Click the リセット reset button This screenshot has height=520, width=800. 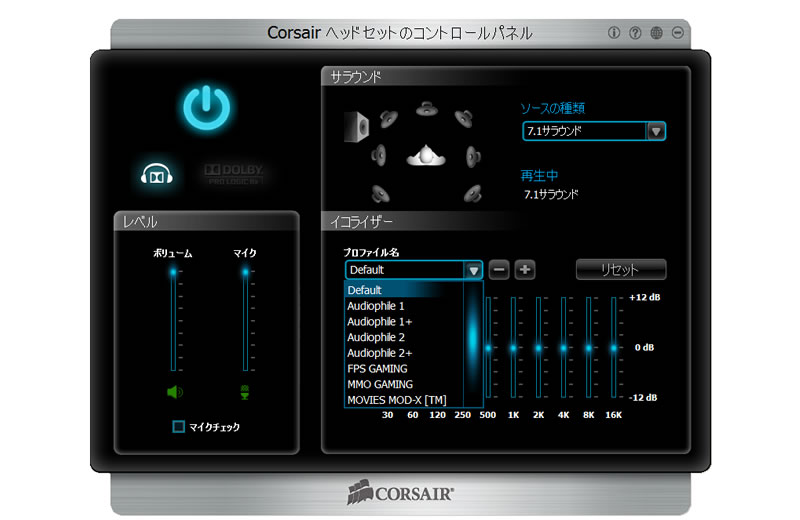point(621,269)
